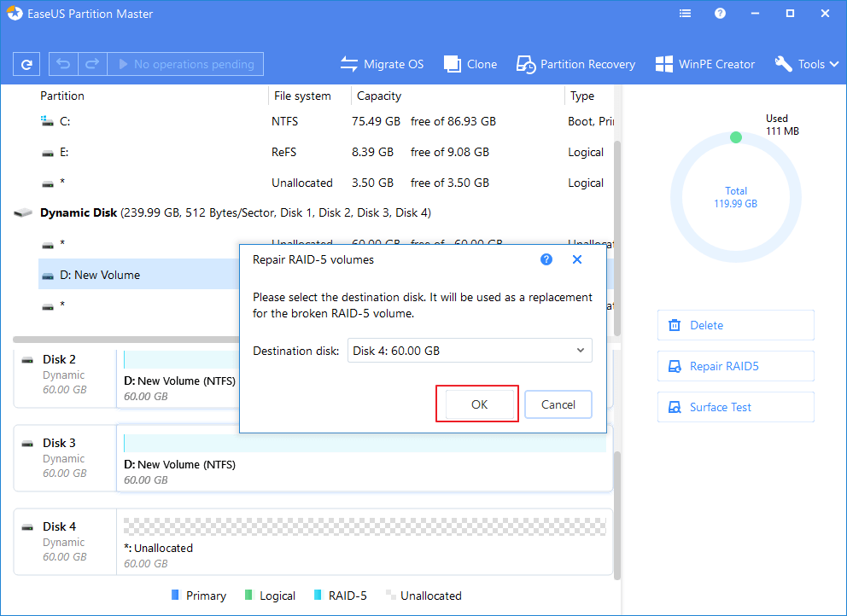Viewport: 847px width, 616px height.
Task: Expand the Tools dropdown menu
Action: point(806,64)
